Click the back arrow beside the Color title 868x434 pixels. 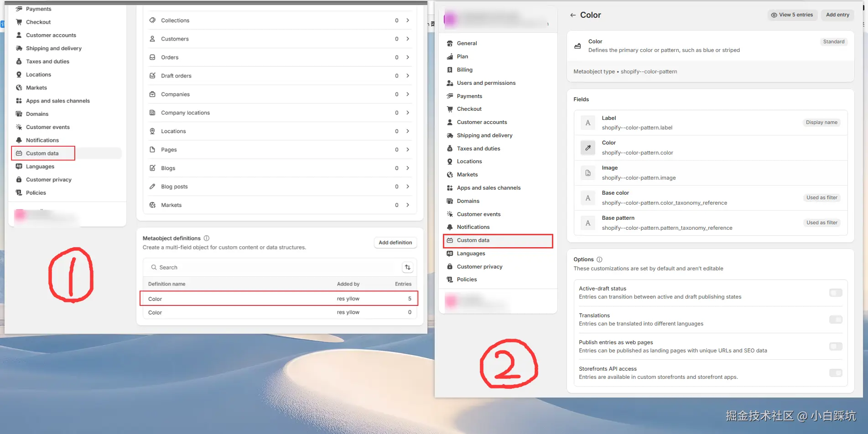[573, 15]
